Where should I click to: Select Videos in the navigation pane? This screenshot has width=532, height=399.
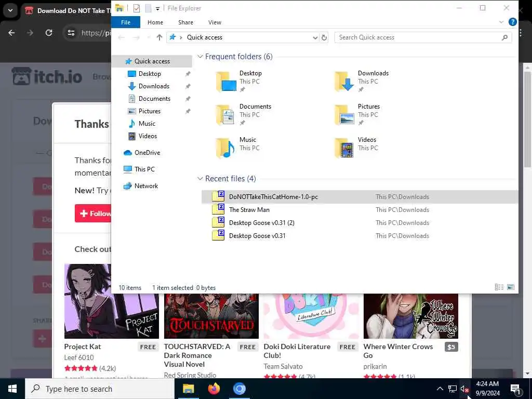(x=148, y=136)
